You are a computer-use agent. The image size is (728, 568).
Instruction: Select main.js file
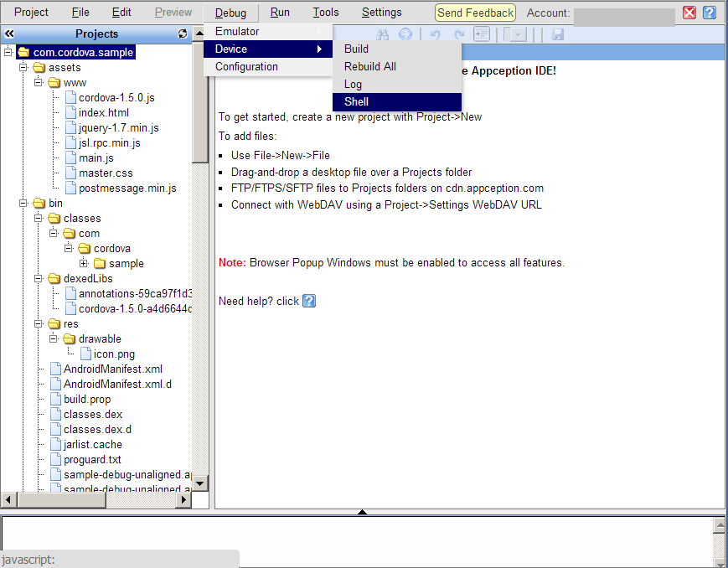click(x=96, y=157)
